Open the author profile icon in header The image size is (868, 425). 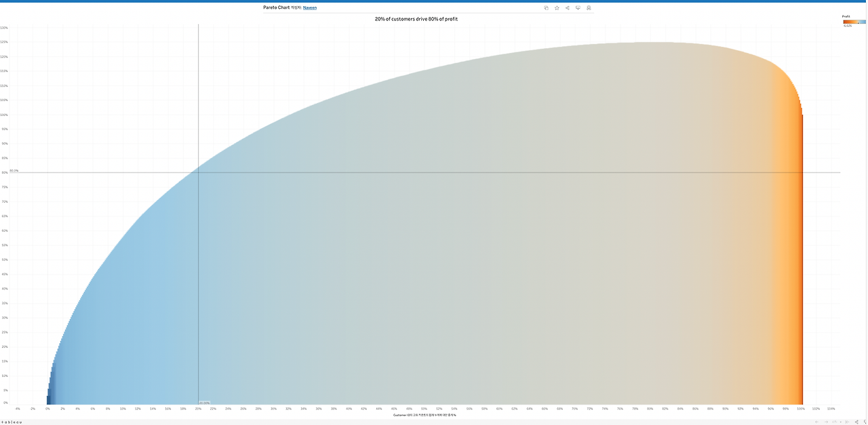tap(589, 7)
